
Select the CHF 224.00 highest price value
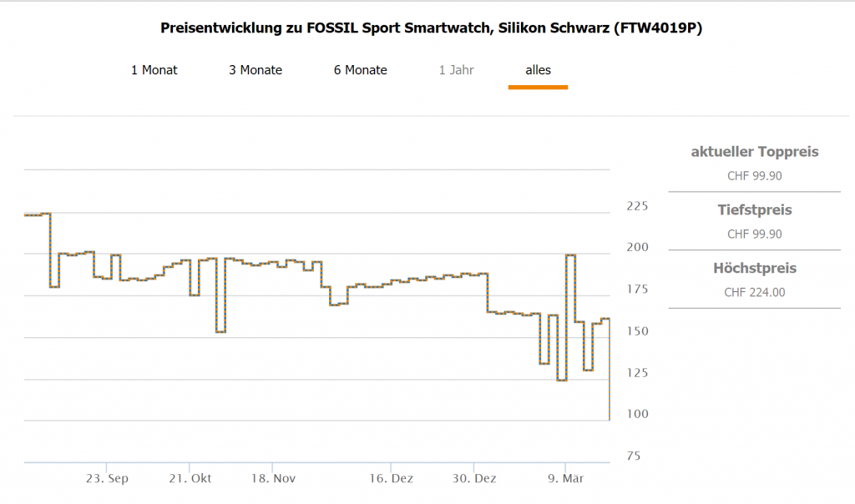tap(755, 292)
